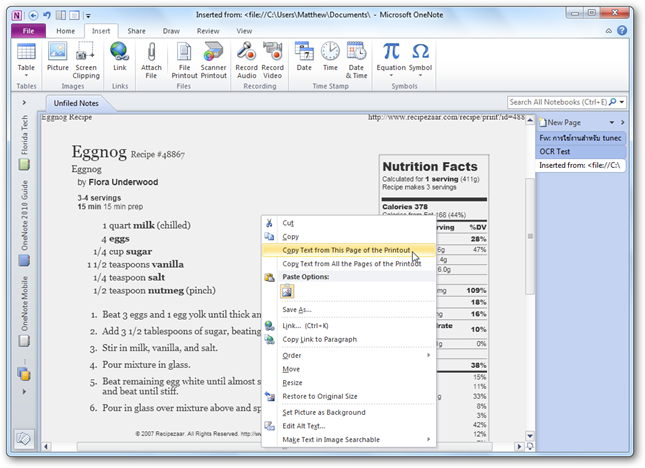
Task: Open the search scope dropdown arrow
Action: [x=622, y=102]
